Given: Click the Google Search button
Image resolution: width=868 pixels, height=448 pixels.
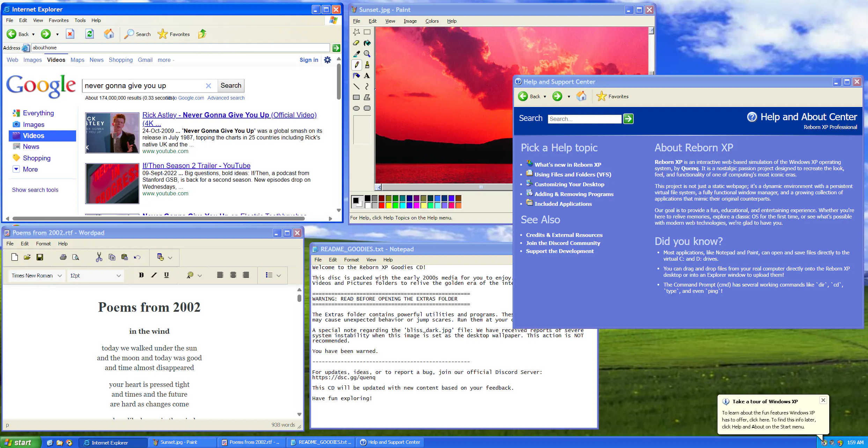Looking at the screenshot, I should (x=231, y=85).
